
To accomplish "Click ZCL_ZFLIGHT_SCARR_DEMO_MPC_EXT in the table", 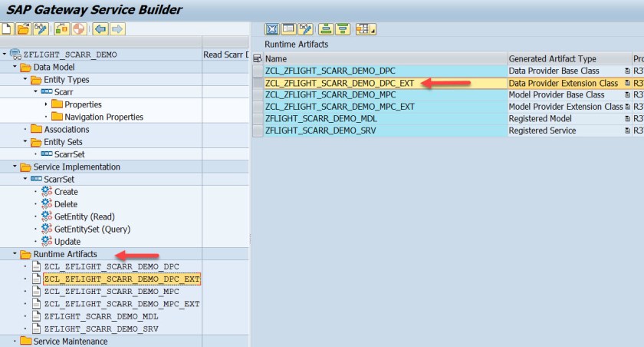I will pos(385,107).
